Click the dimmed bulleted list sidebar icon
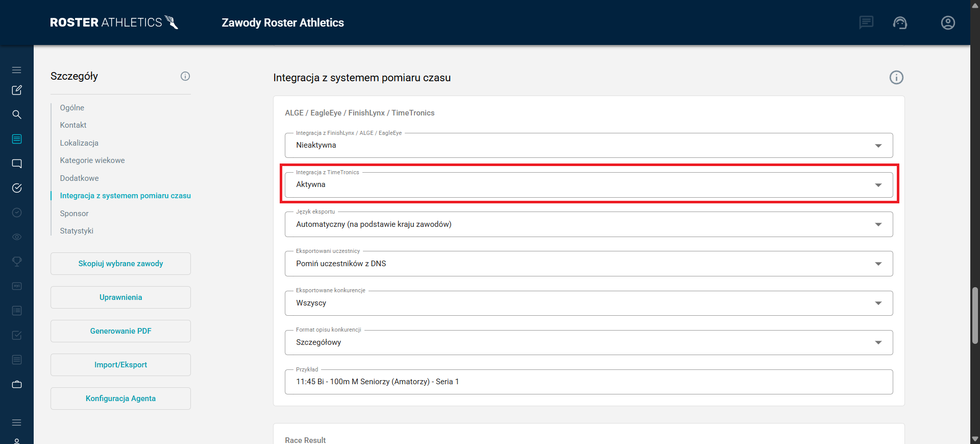The height and width of the screenshot is (444, 980). click(17, 311)
